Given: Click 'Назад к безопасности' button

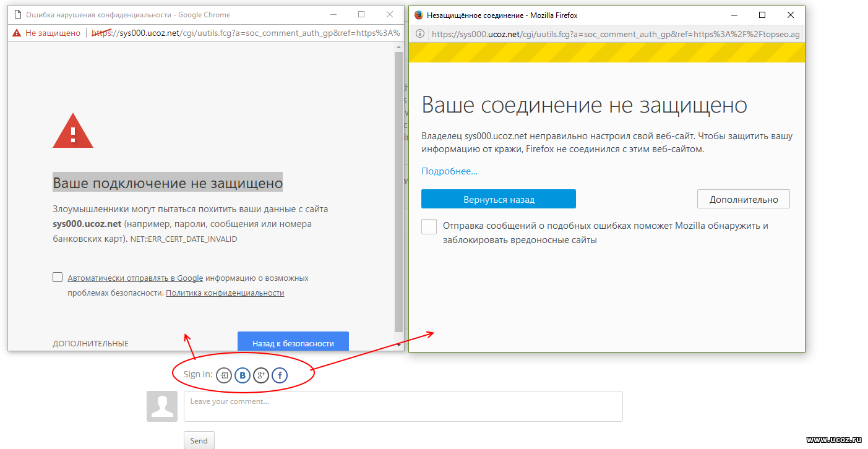Looking at the screenshot, I should (293, 341).
